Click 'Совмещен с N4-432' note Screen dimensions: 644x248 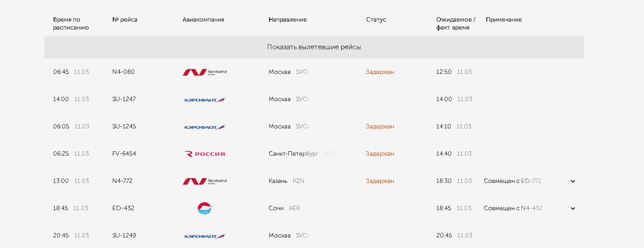point(513,208)
